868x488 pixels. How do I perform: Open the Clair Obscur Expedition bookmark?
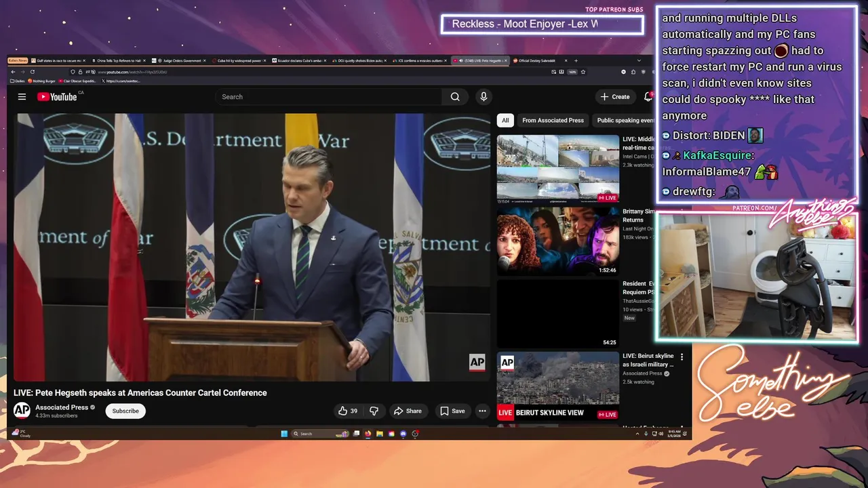[x=77, y=81]
